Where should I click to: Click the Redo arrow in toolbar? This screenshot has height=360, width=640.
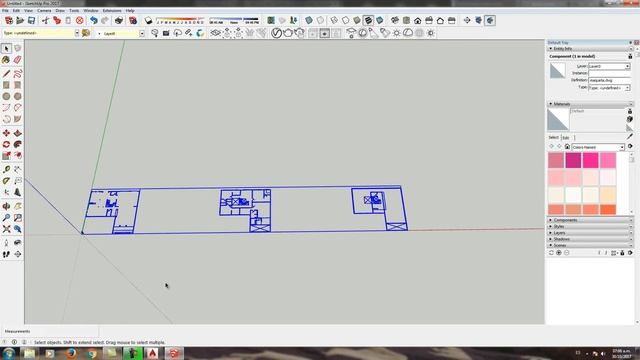click(105, 20)
